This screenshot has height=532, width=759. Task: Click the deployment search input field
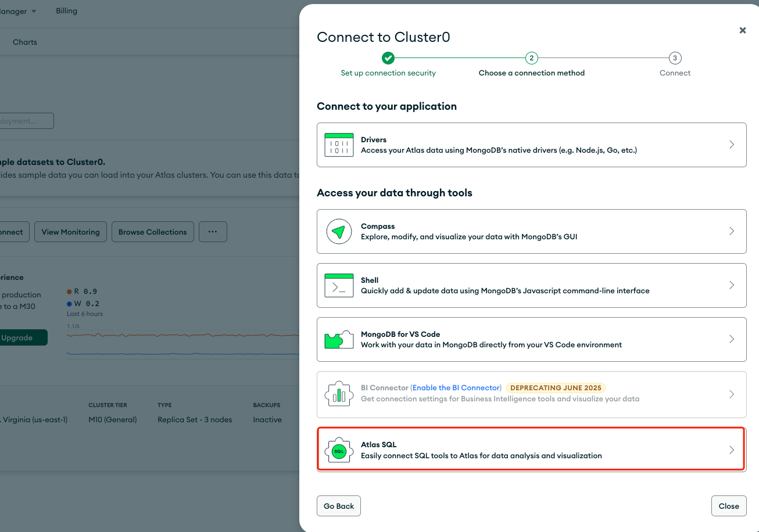[26, 121]
